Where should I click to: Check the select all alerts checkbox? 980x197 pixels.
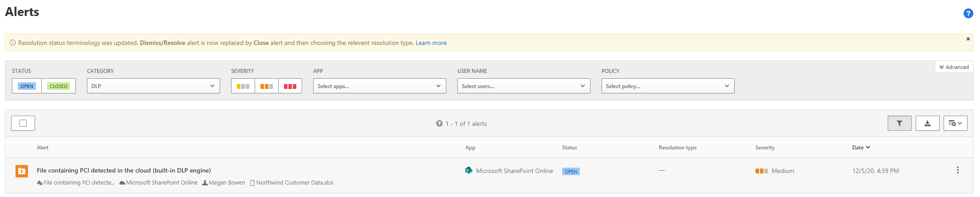pyautogui.click(x=23, y=123)
